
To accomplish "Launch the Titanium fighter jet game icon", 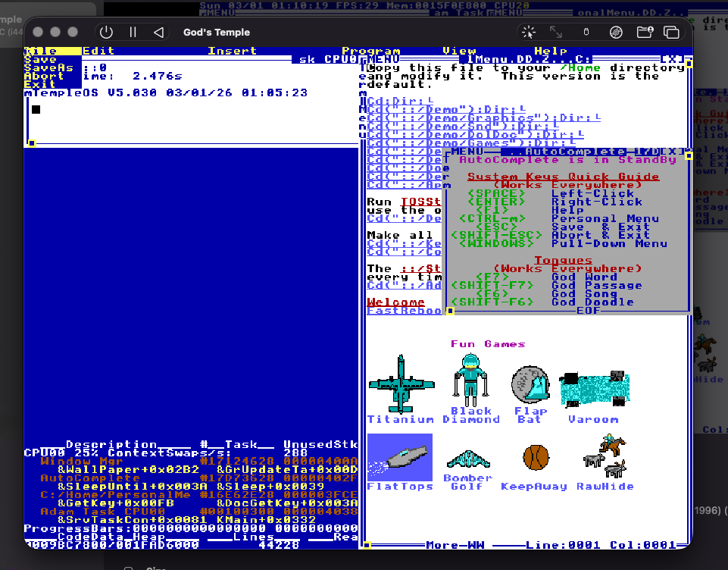I will [401, 385].
